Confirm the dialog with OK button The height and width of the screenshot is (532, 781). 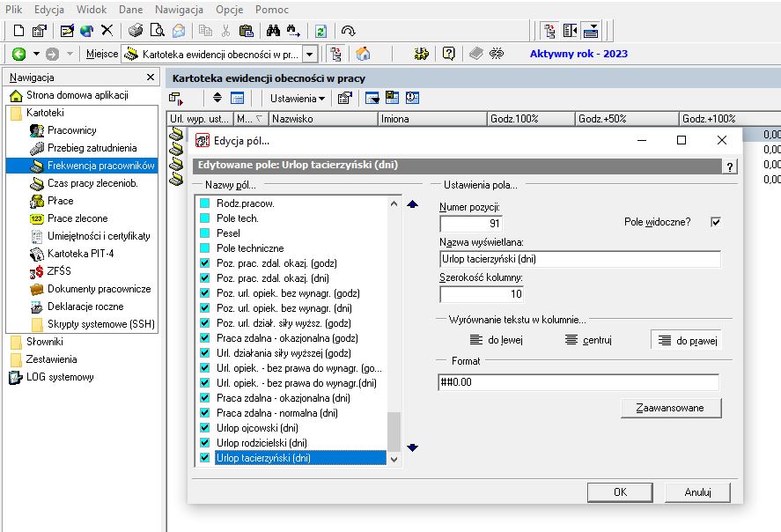pyautogui.click(x=620, y=492)
